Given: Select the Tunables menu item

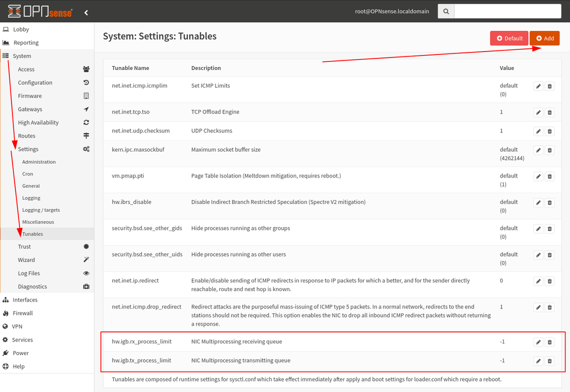Looking at the screenshot, I should pyautogui.click(x=47, y=234).
